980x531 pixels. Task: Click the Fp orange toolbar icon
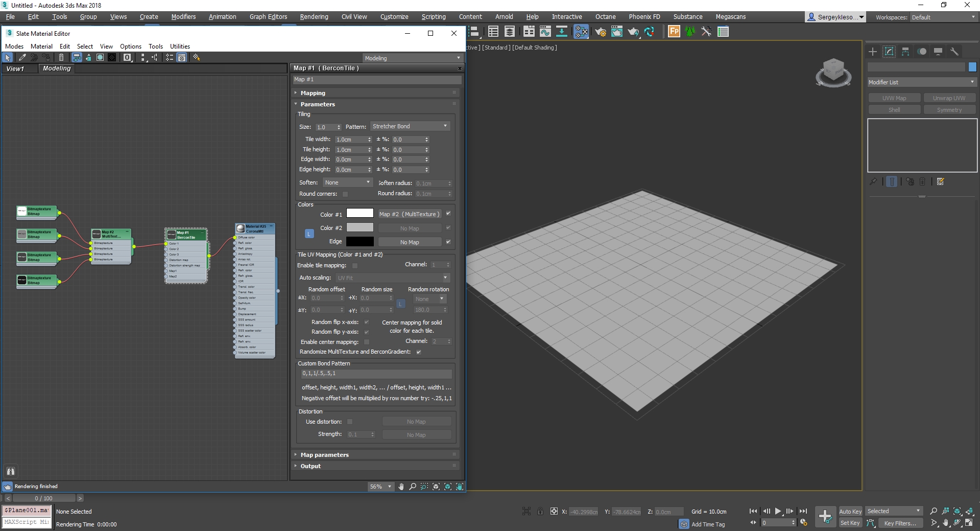[x=674, y=32]
